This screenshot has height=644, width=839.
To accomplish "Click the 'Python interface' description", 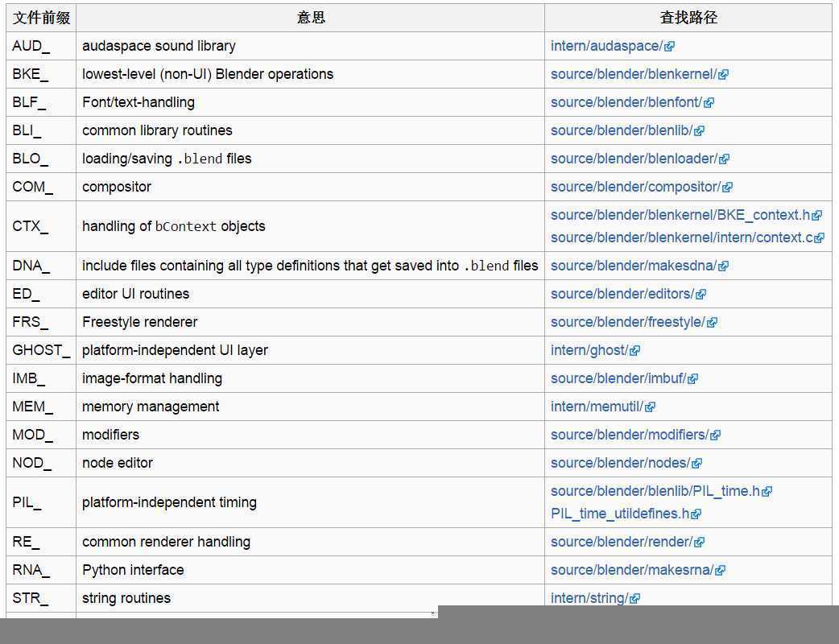I will [133, 570].
